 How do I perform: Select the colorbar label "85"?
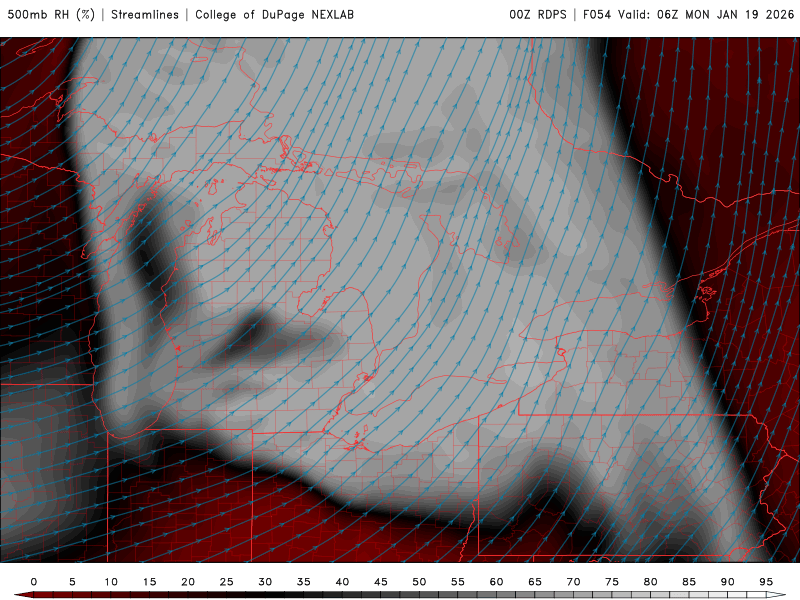(x=689, y=582)
